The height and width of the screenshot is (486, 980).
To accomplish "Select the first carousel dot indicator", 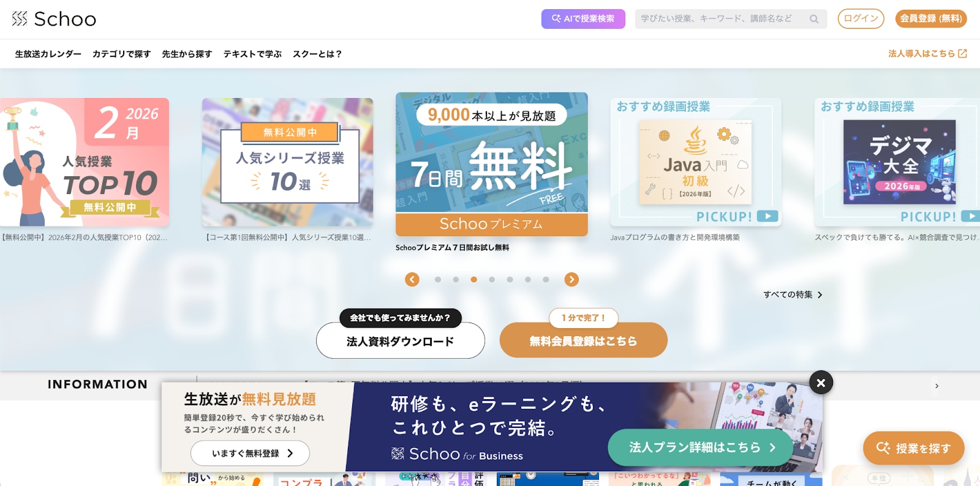I will click(438, 279).
